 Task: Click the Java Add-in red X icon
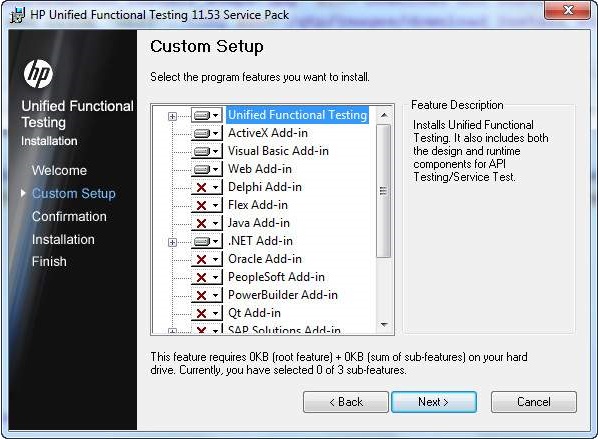click(x=203, y=223)
